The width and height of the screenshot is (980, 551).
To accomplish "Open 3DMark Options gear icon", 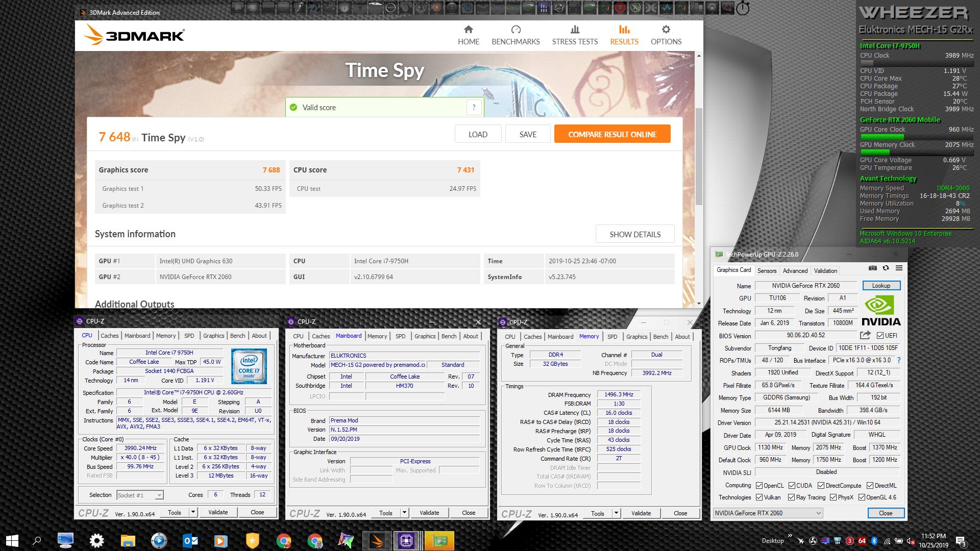I will point(666,30).
